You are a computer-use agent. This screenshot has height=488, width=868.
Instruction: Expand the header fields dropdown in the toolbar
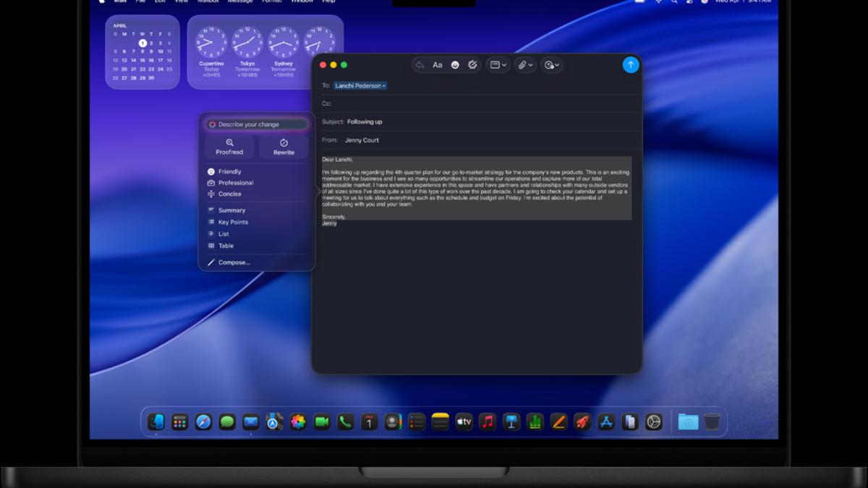[498, 65]
